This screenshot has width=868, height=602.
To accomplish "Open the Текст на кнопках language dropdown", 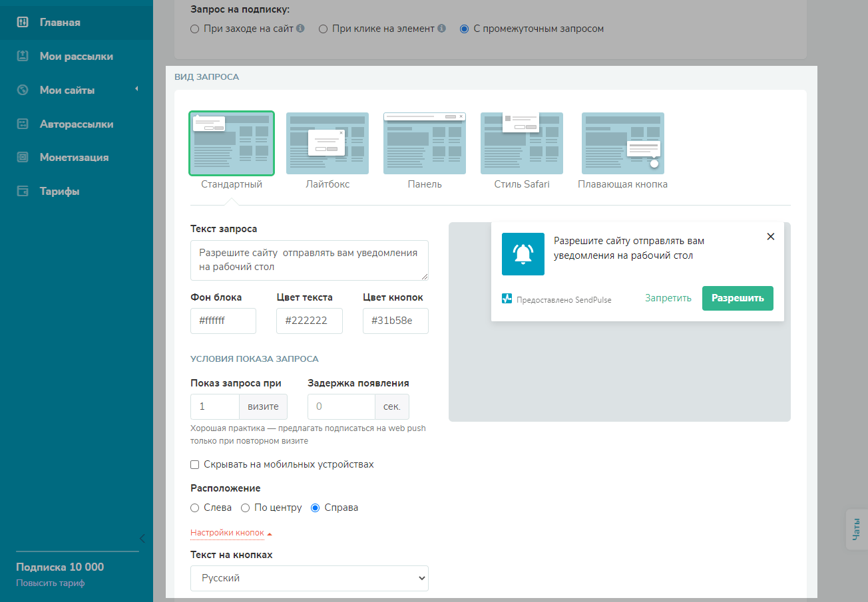I will click(310, 578).
